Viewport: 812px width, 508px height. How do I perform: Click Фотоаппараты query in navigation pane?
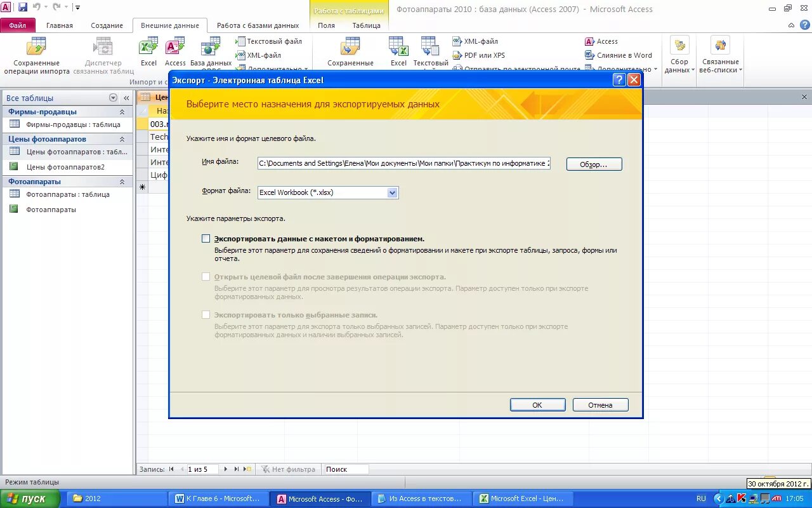[67, 209]
